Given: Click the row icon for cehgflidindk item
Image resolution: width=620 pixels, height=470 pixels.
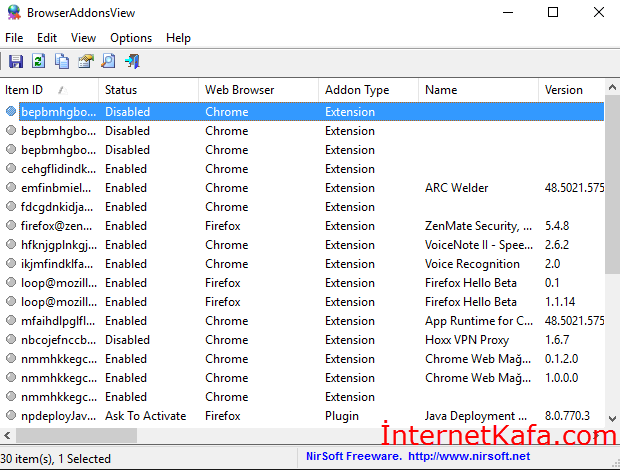Looking at the screenshot, I should tap(11, 169).
